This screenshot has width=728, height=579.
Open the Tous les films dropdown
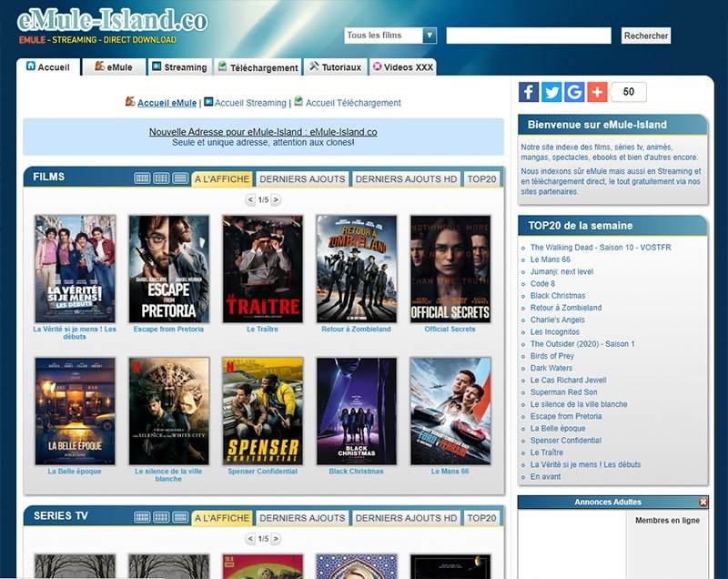point(390,36)
